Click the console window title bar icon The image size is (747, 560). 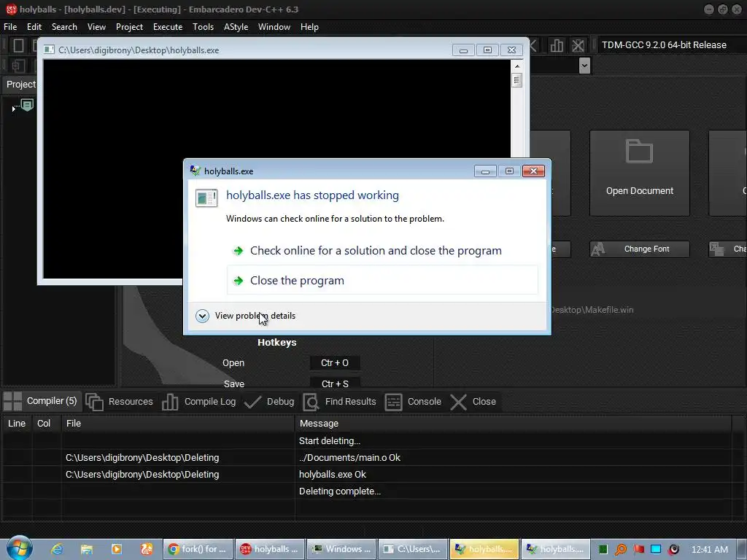[x=49, y=50]
